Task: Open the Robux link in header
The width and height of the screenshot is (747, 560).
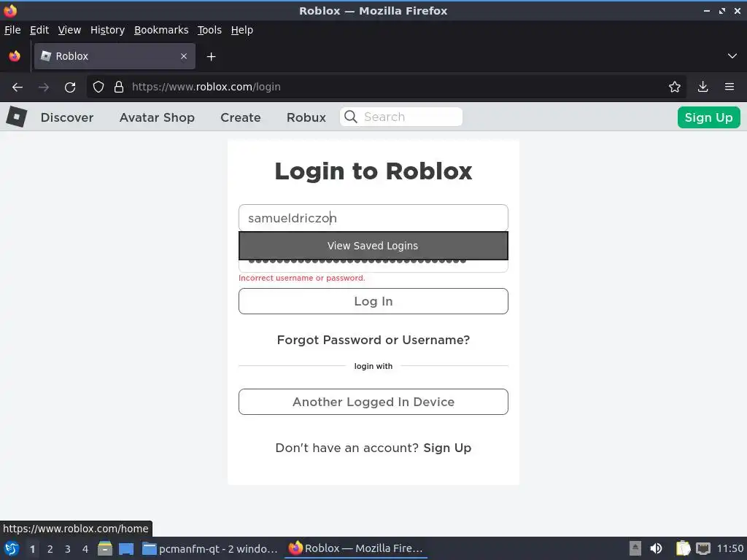Action: (x=306, y=117)
